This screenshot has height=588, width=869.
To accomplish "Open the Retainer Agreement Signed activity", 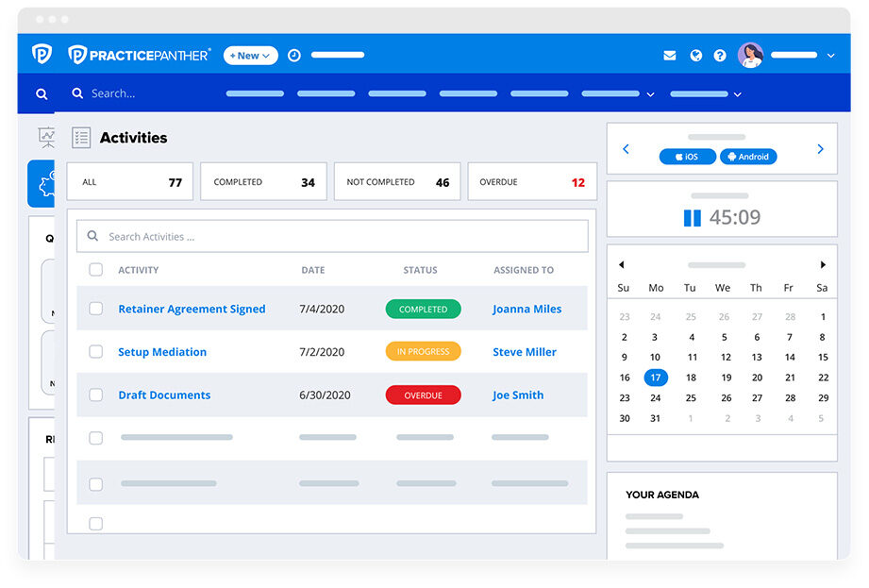I will tap(192, 310).
